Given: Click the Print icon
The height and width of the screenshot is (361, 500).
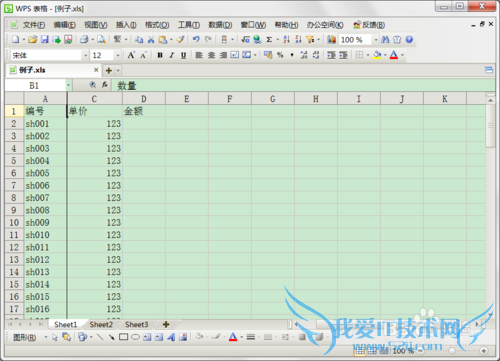Looking at the screenshot, I should pos(84,39).
